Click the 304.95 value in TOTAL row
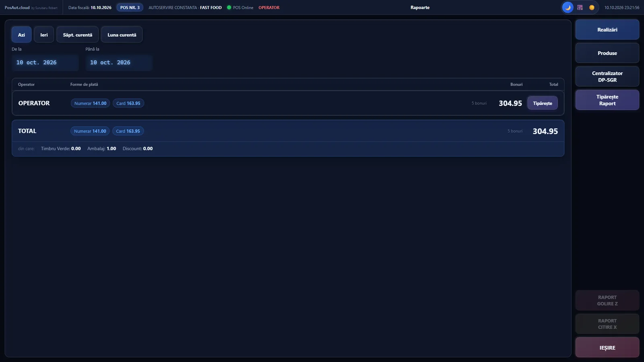644x362 pixels. pyautogui.click(x=545, y=131)
